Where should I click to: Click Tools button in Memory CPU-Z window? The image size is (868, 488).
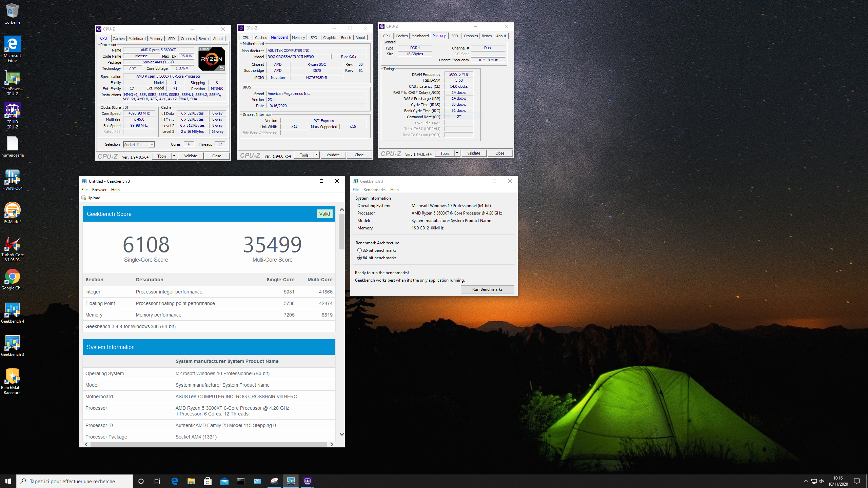pos(445,153)
